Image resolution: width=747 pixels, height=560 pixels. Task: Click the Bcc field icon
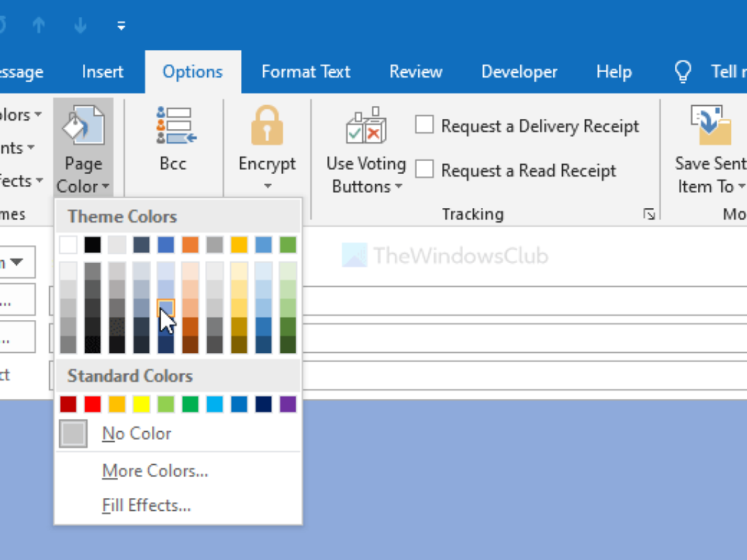tap(177, 124)
